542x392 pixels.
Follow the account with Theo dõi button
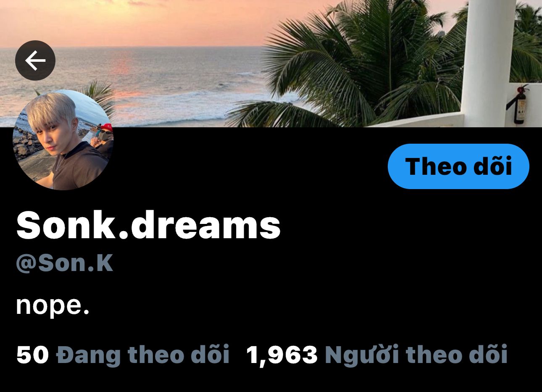(x=458, y=166)
